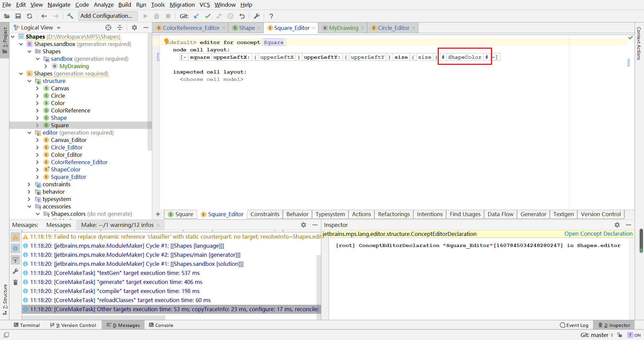The image size is (644, 340).
Task: Open the Migration menu
Action: (182, 5)
